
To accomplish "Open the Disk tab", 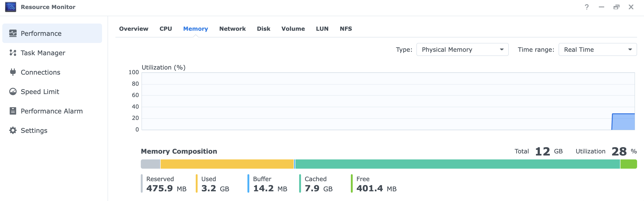I will tap(264, 29).
